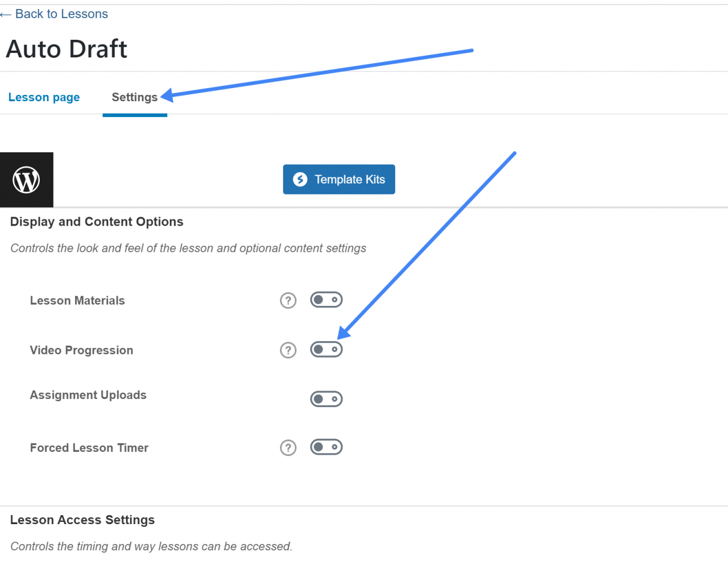This screenshot has width=728, height=577.
Task: Click the left arrow before Back to Lessons
Action: [6, 15]
